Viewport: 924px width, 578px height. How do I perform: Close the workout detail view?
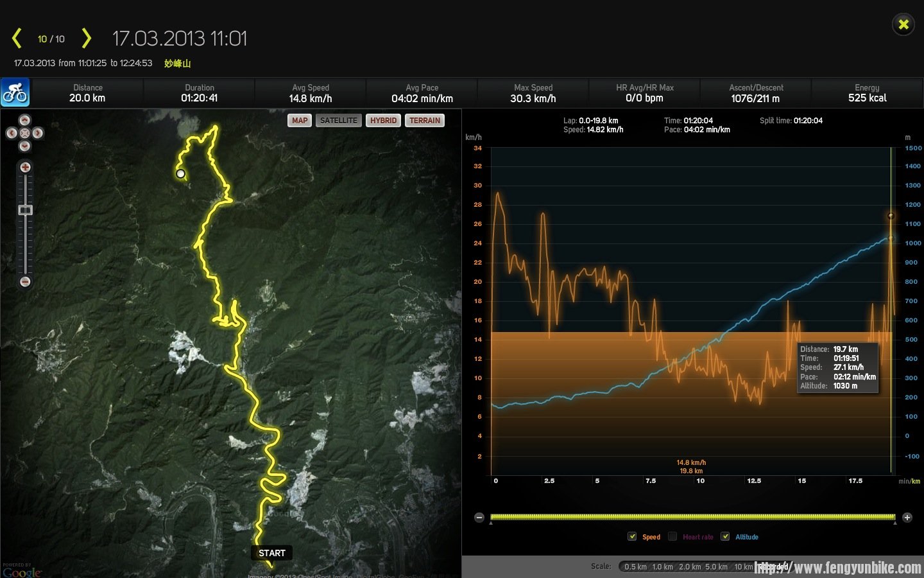pyautogui.click(x=903, y=25)
